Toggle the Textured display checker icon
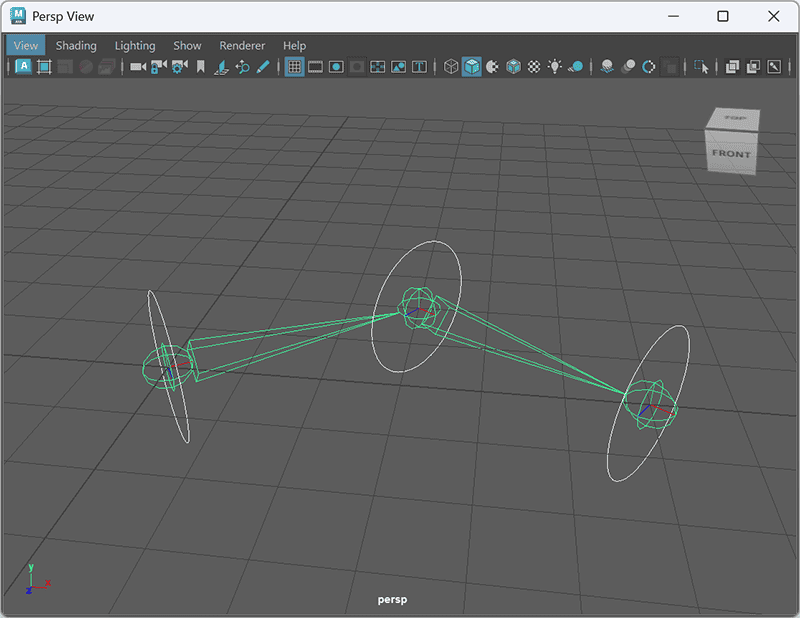 (534, 67)
